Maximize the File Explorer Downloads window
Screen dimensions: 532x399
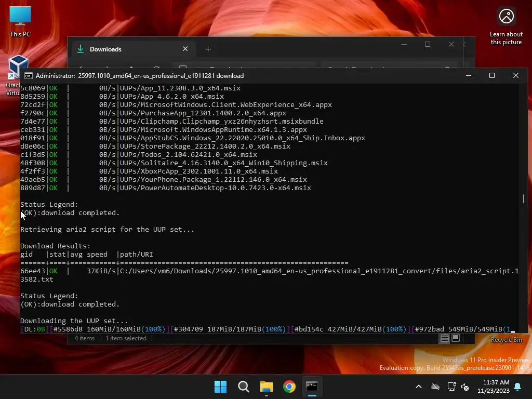pyautogui.click(x=428, y=45)
